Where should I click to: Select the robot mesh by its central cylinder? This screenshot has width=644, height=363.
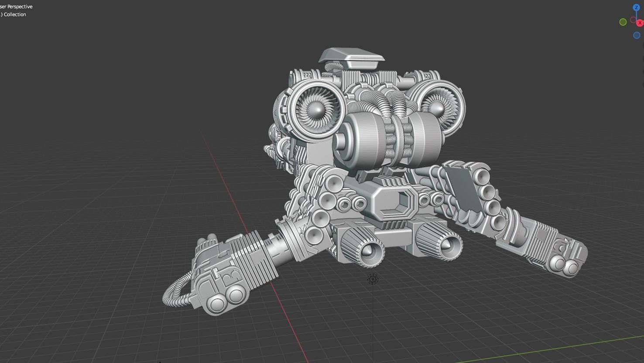click(x=389, y=139)
